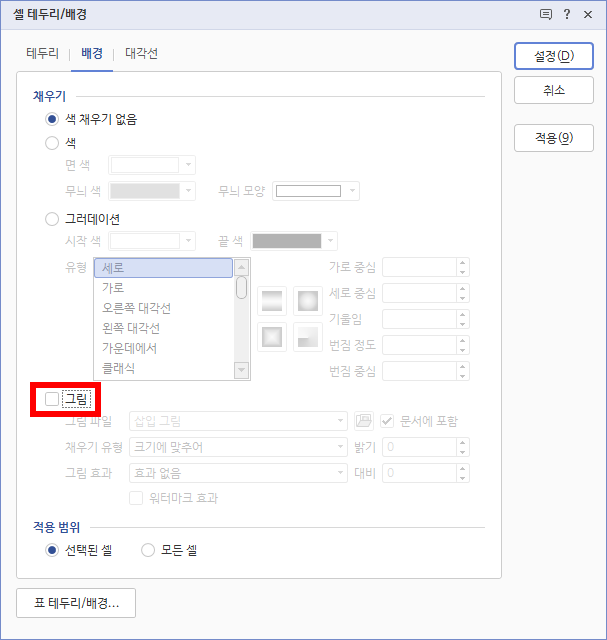607x640 pixels.
Task: Increase the 밝기 spinner value
Action: point(462,443)
